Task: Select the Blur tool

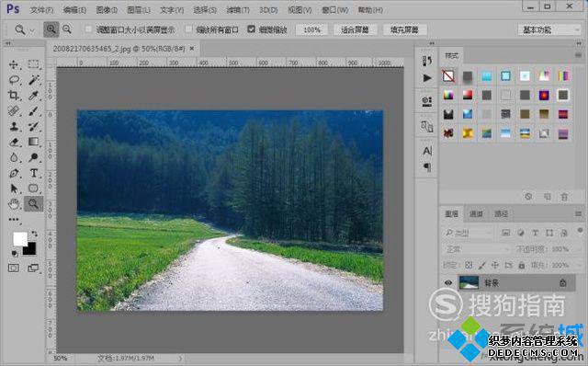Action: [14, 157]
